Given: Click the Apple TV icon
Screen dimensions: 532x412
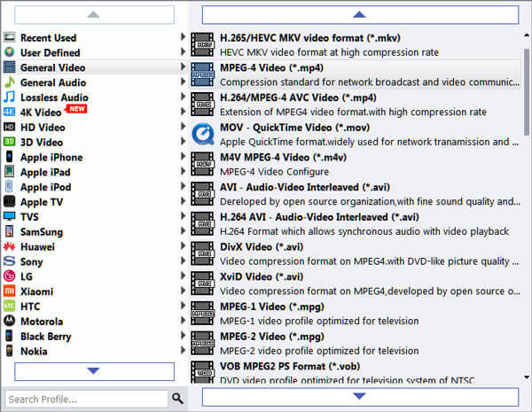Looking at the screenshot, I should [10, 201].
